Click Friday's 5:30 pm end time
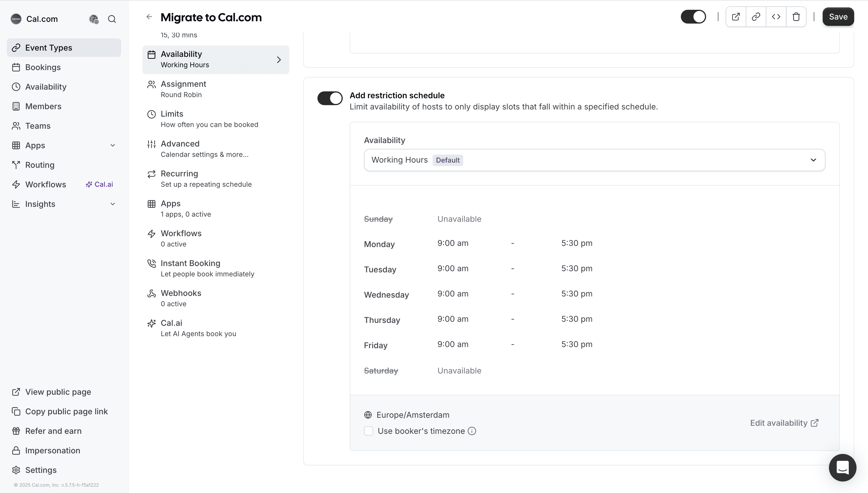868x493 pixels. [x=577, y=344]
